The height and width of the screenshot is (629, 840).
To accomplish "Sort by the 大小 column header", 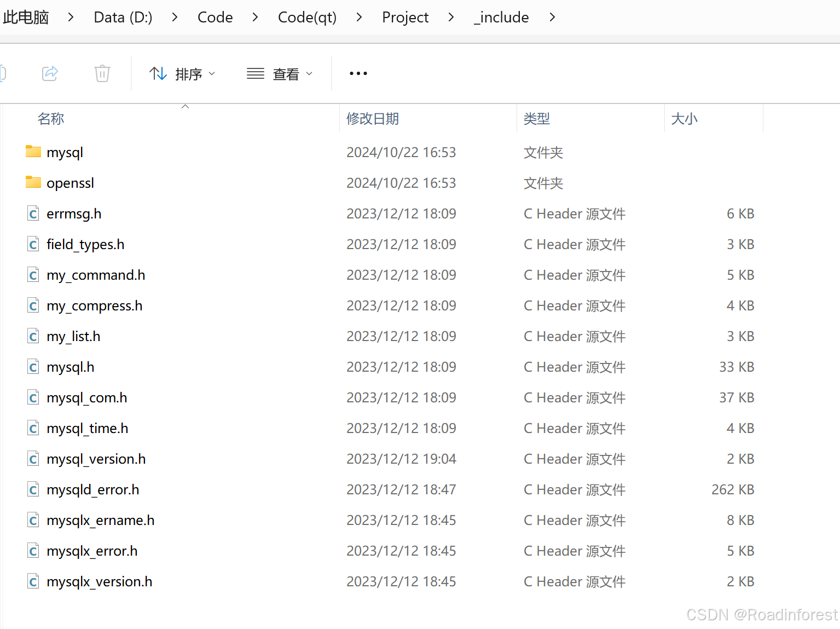I will 685,118.
